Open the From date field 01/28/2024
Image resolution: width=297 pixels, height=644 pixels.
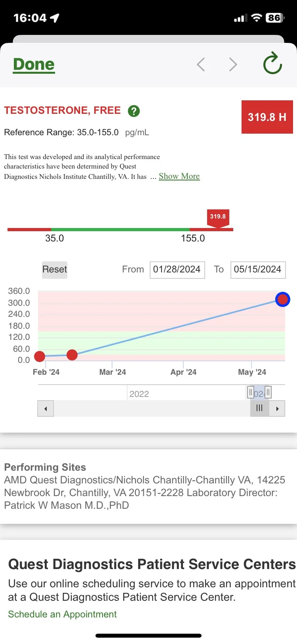point(177,270)
